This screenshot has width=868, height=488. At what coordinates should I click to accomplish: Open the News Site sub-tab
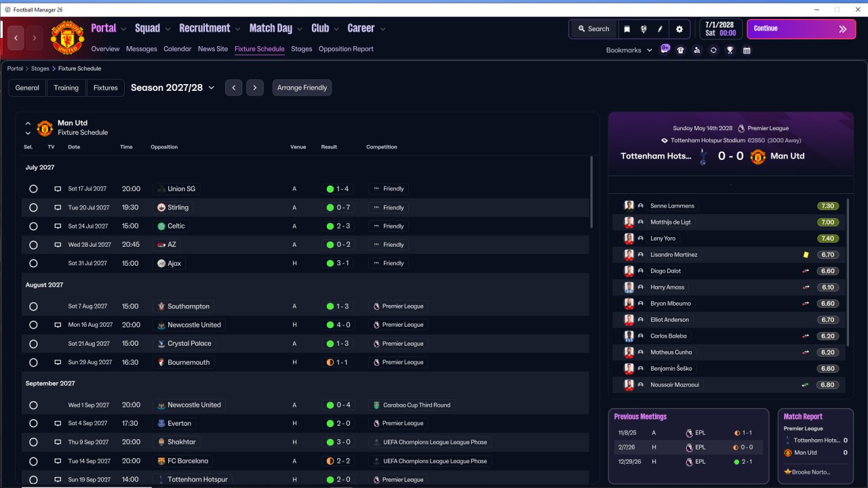coord(213,49)
